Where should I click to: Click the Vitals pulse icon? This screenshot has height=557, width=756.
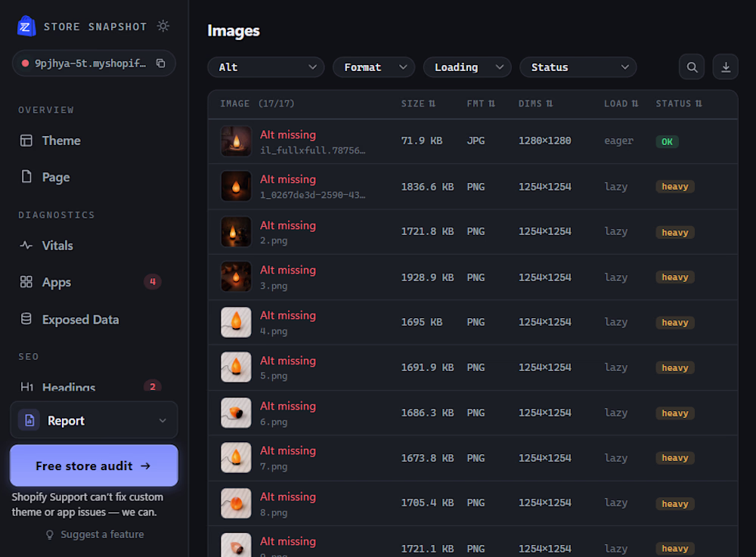26,246
